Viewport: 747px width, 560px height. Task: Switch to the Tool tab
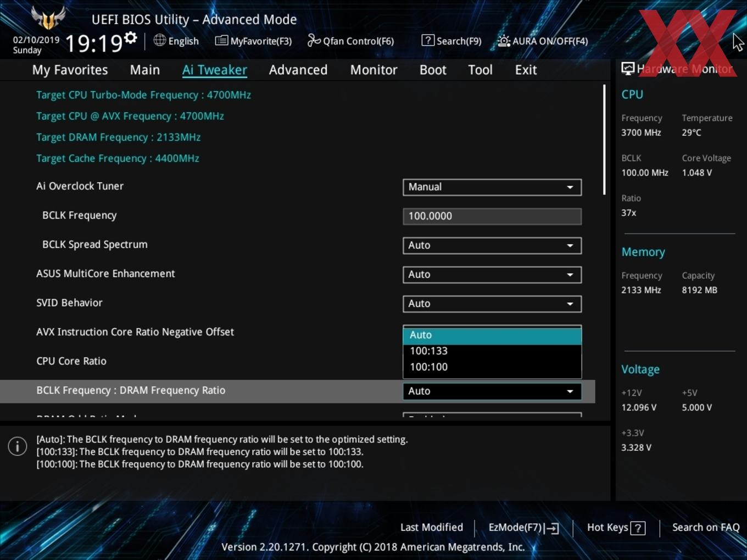(x=480, y=70)
